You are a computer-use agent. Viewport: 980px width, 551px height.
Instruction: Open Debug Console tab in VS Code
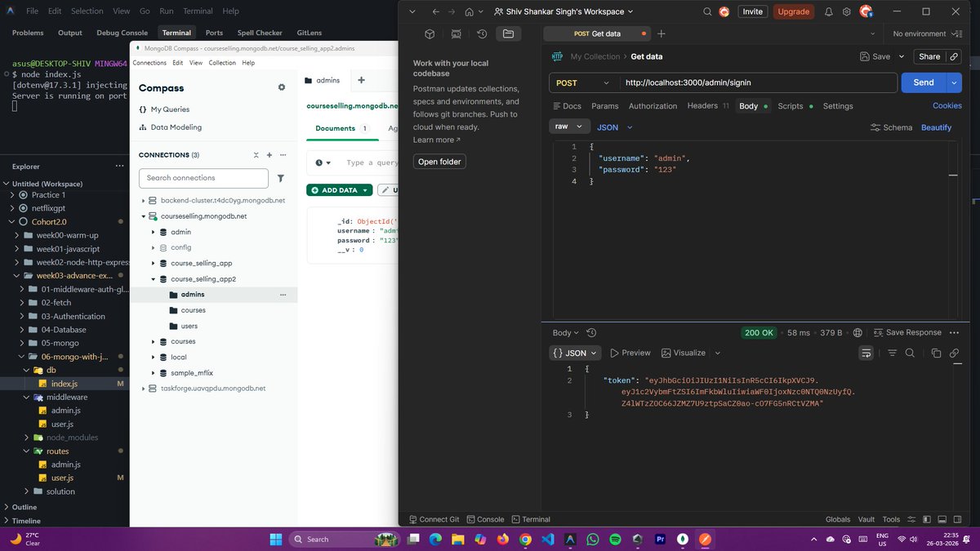(x=122, y=33)
